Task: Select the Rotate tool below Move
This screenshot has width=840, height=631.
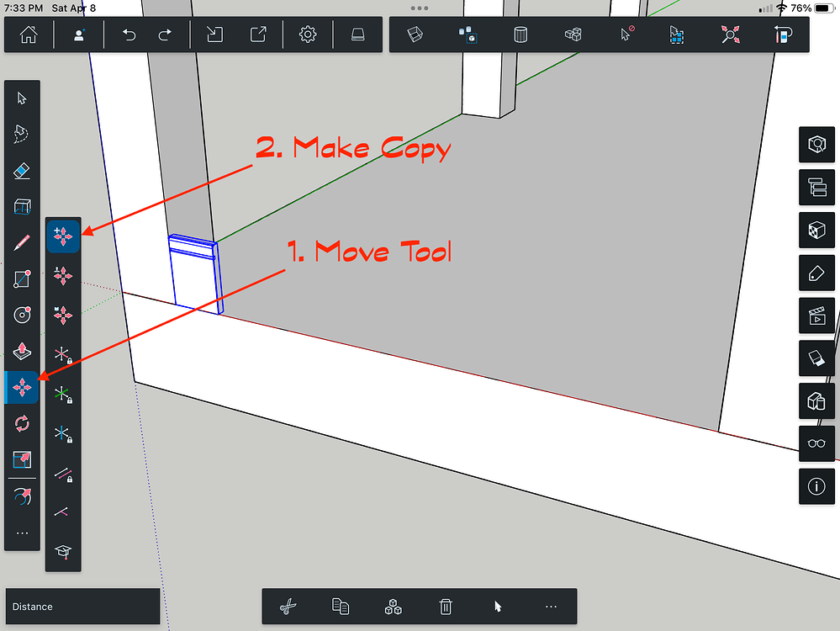Action: 21,424
